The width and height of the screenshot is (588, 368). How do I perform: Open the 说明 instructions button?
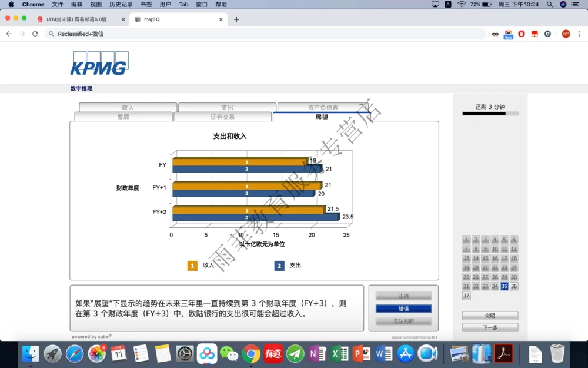pos(490,315)
